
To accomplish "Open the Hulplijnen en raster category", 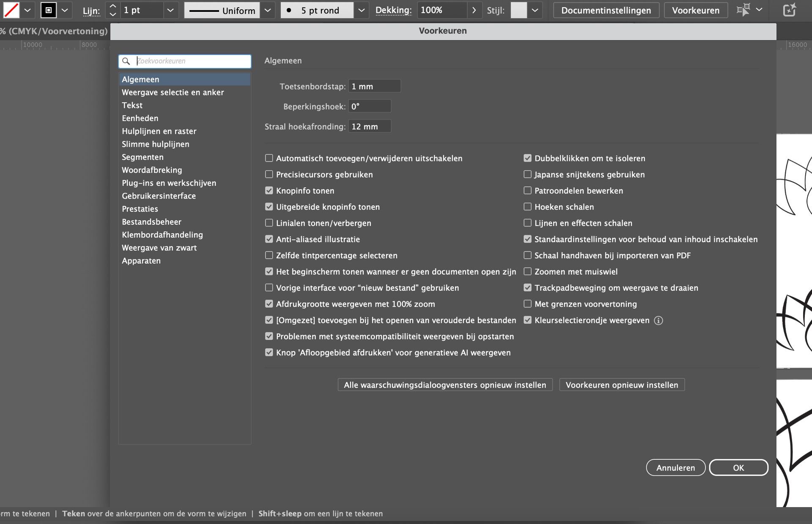I will point(159,131).
